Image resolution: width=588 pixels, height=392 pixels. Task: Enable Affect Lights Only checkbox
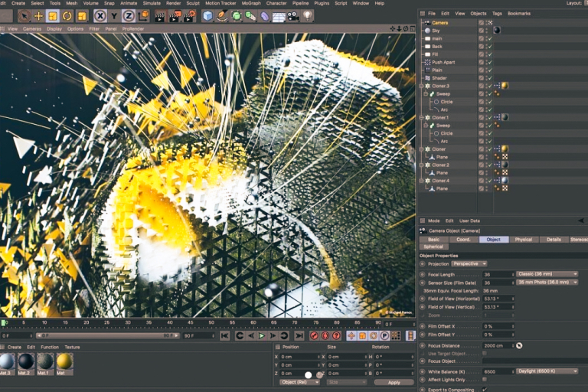[485, 380]
